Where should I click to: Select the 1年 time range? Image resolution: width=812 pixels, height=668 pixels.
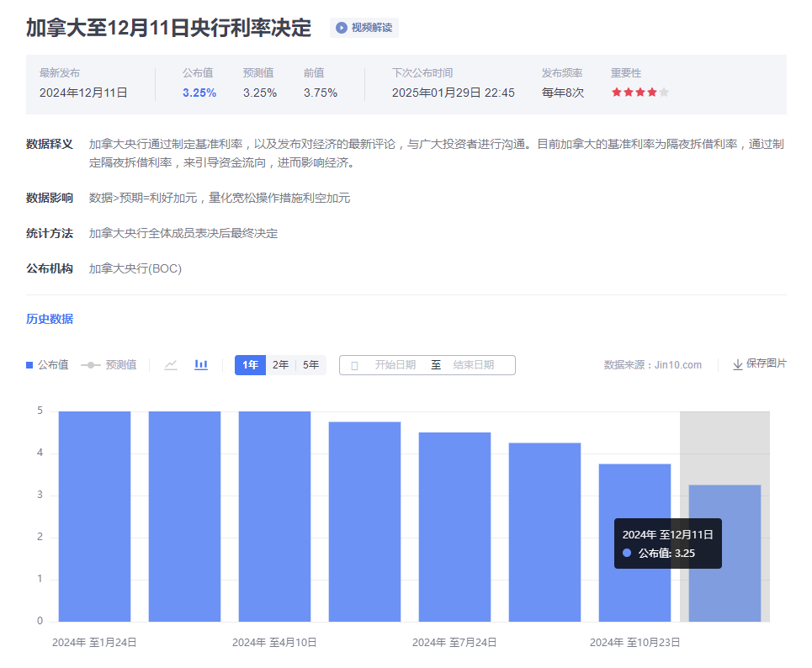pos(250,364)
